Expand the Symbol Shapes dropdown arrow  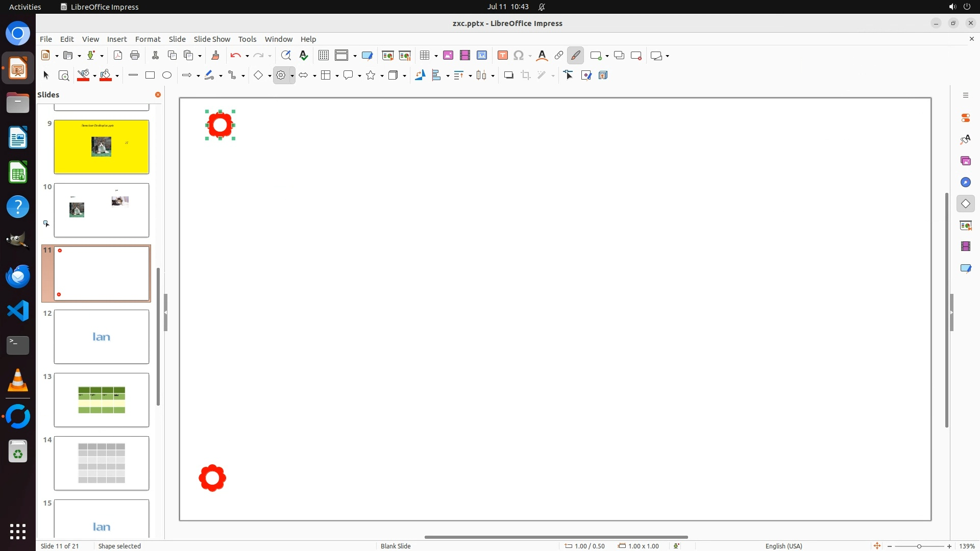pos(292,76)
